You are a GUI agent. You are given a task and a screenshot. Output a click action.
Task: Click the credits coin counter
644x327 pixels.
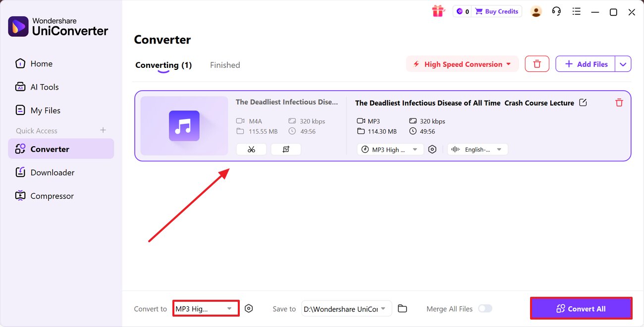(463, 11)
